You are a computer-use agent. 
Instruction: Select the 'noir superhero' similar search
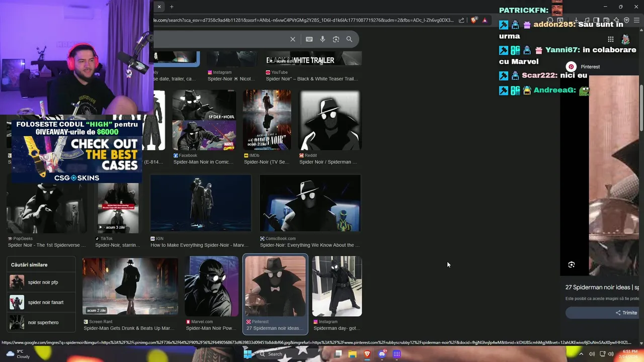pyautogui.click(x=42, y=322)
